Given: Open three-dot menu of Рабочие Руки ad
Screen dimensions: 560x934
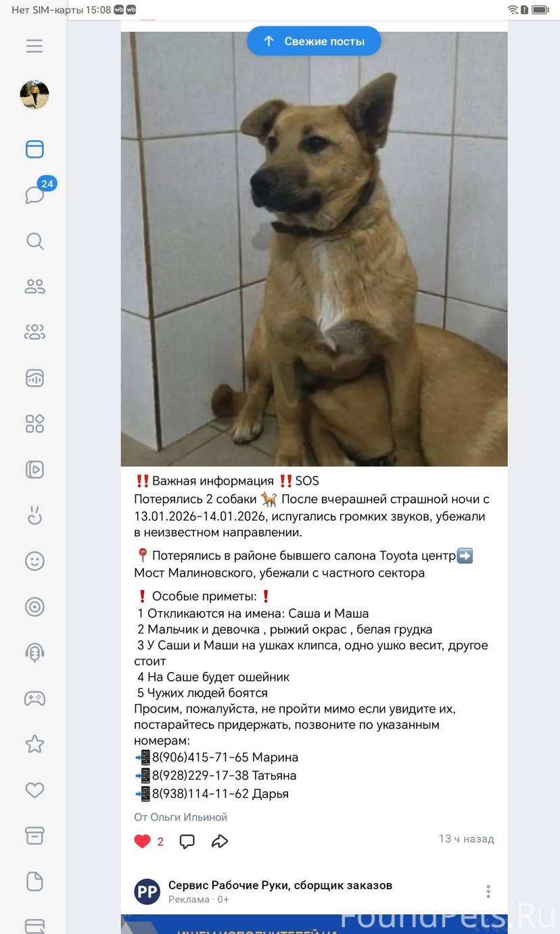Looking at the screenshot, I should coord(488,891).
